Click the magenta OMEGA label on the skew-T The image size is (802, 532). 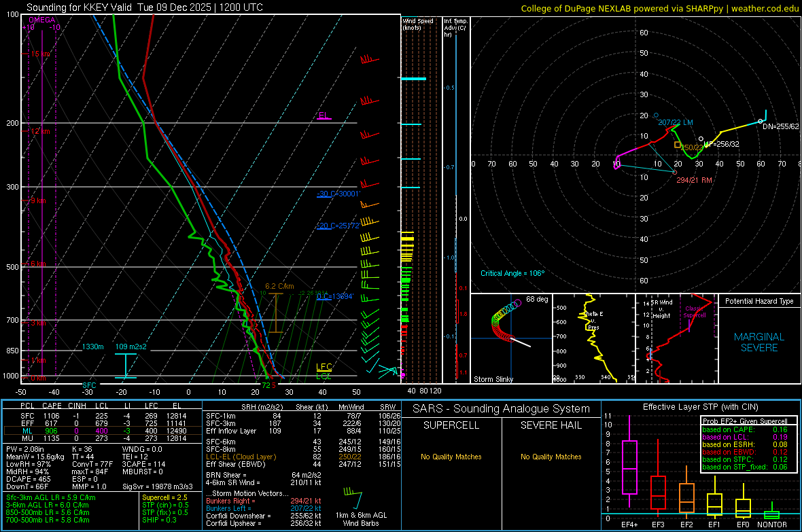tap(42, 20)
